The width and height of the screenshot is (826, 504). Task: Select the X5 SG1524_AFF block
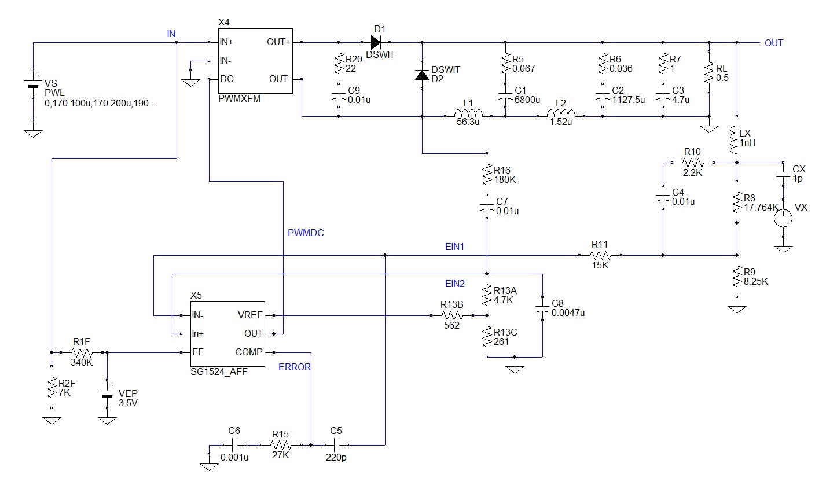[228, 334]
